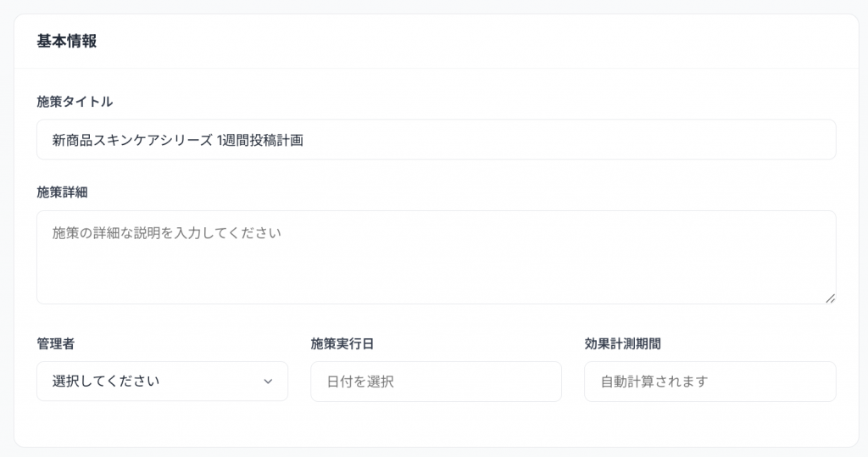The width and height of the screenshot is (868, 457).
Task: Click the chevron arrow in 管理者 dropdown
Action: coord(268,382)
